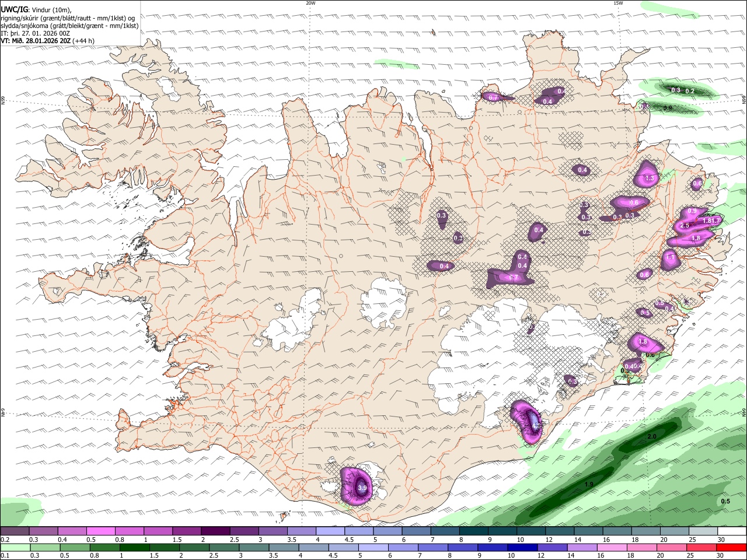Click the 'VT: Mið. 28.01.2026 20Z' valid-time text
This screenshot has width=747, height=560.
click(x=36, y=41)
